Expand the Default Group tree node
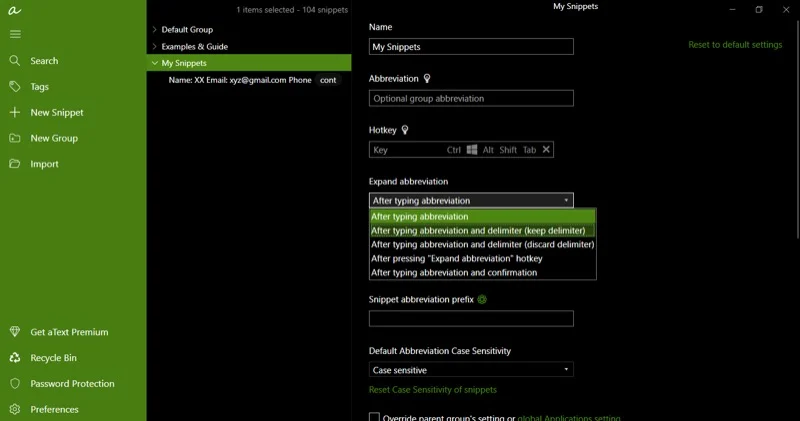Screen dimensions: 800x421 154,30
